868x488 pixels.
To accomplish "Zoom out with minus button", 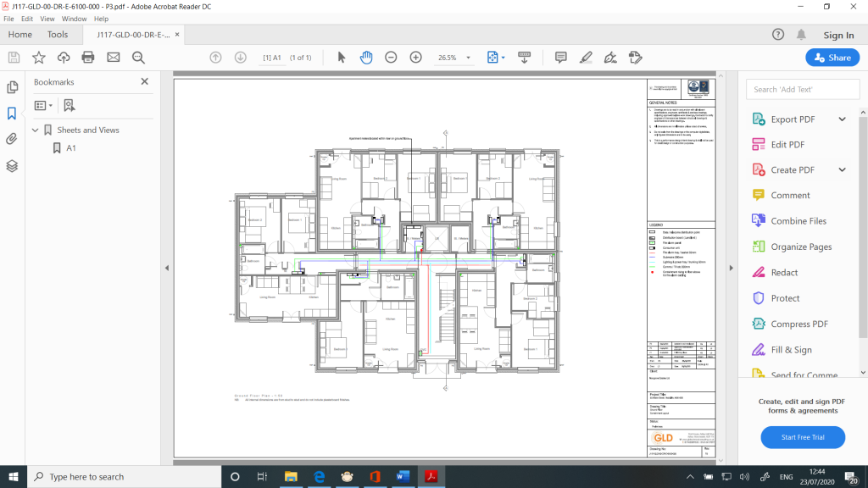I will pyautogui.click(x=391, y=58).
